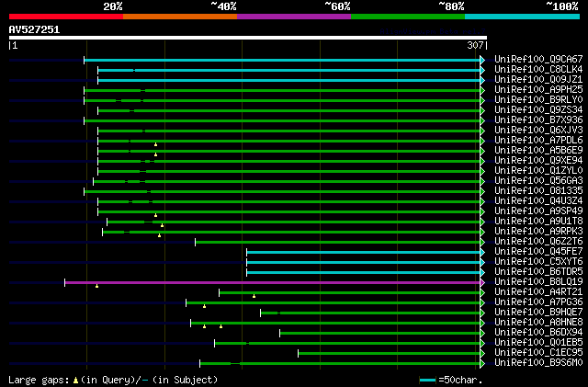Select the UniRef100_C8CLK4 label
Screen dimensions: 588x387
tap(538, 70)
